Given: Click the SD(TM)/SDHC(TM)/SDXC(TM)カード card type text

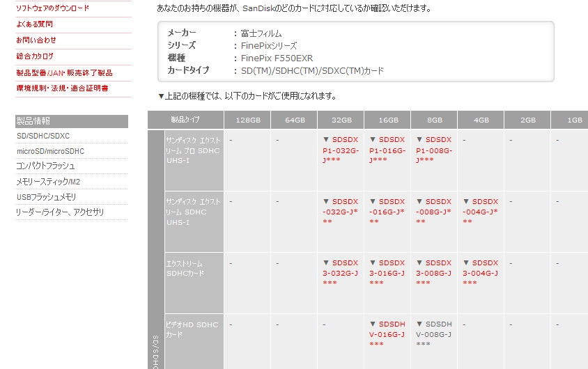Looking at the screenshot, I should (312, 70).
